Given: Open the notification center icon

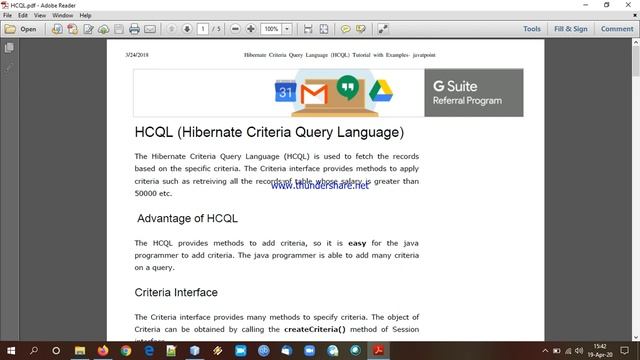Looking at the screenshot, I should (x=624, y=351).
